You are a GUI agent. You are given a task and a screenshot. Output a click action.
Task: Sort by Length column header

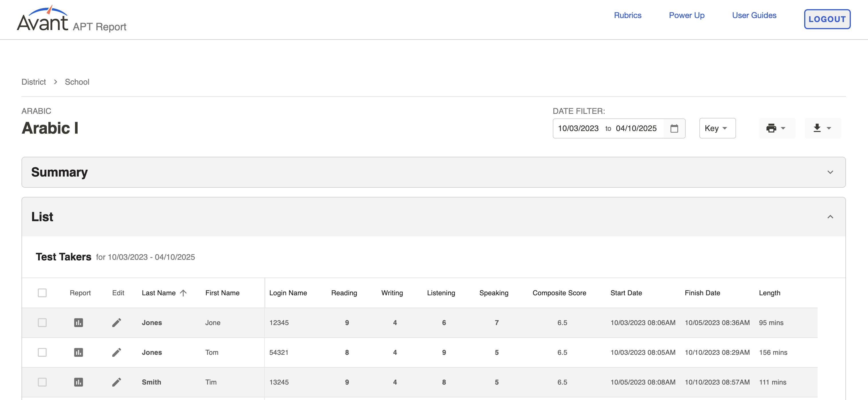[x=770, y=293]
